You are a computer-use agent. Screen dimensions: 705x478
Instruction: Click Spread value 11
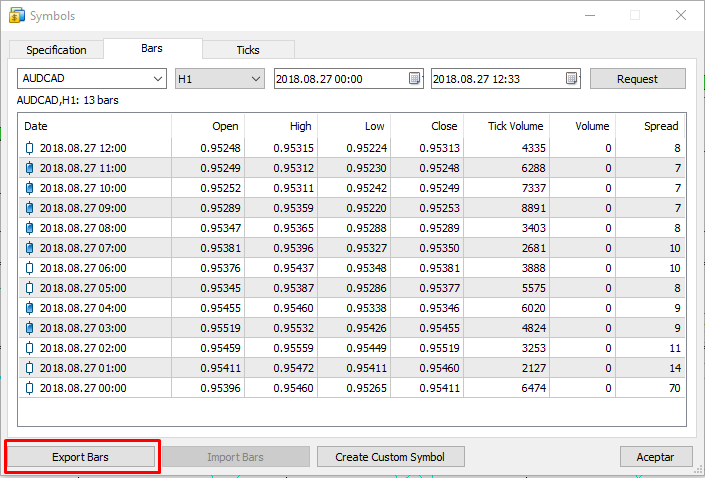[x=675, y=348]
